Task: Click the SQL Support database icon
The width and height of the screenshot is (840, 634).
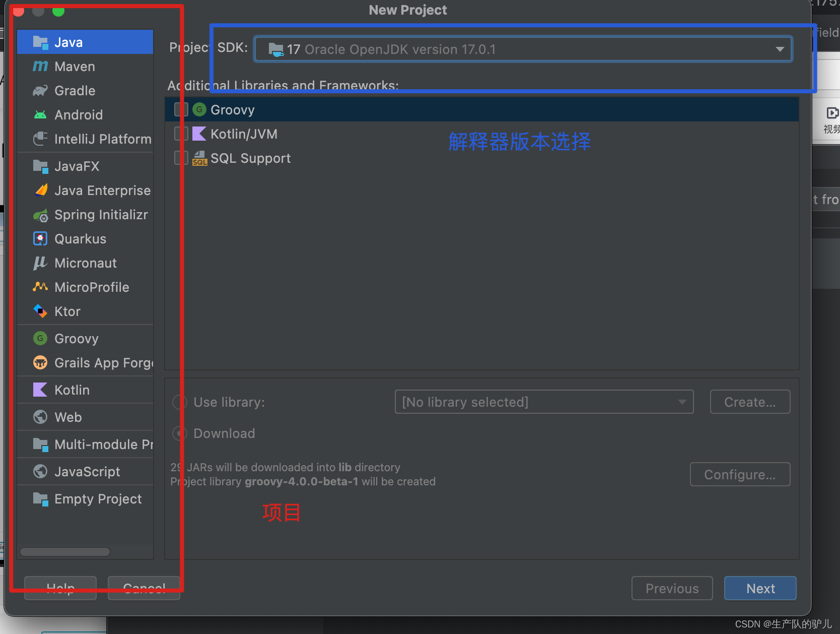Action: [x=199, y=158]
